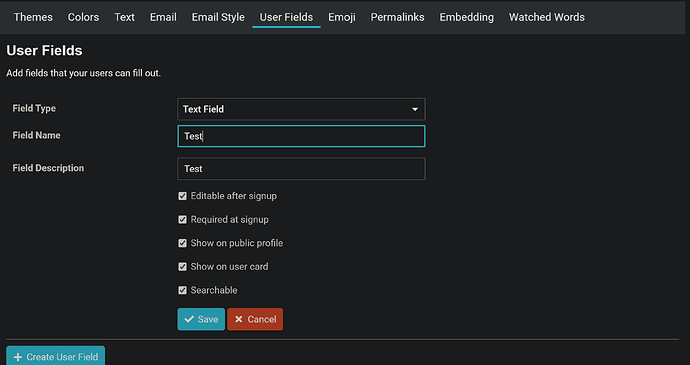Click the User Fields heading
The height and width of the screenshot is (365, 690).
[x=44, y=51]
